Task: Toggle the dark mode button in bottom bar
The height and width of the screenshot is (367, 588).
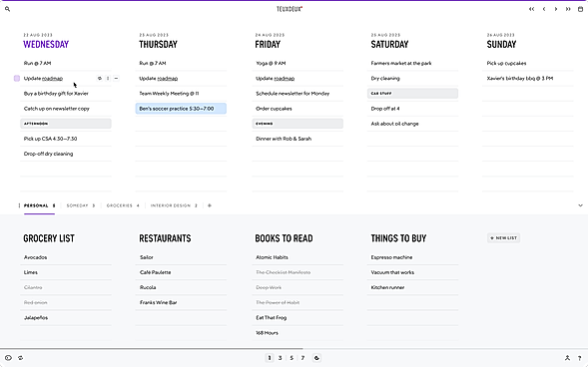Action: 316,358
